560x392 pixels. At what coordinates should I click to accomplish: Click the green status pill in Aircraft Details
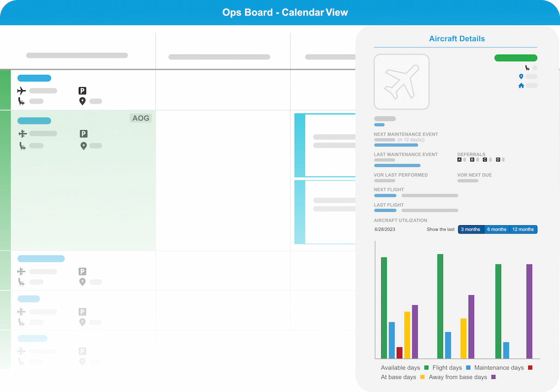(x=516, y=57)
